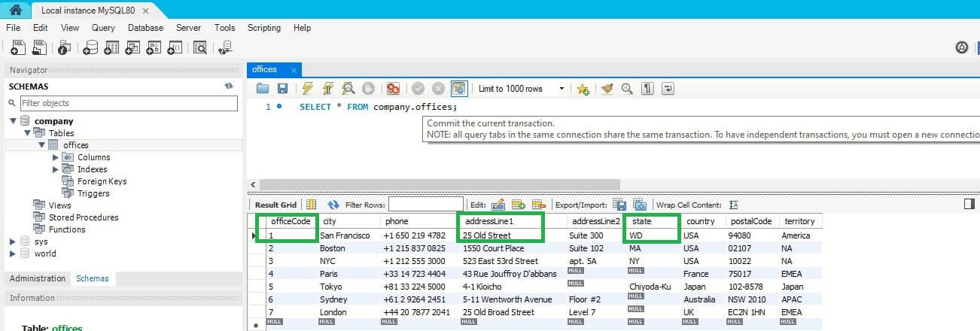Collapse the company schema node
Image resolution: width=980 pixels, height=331 pixels.
(14, 121)
